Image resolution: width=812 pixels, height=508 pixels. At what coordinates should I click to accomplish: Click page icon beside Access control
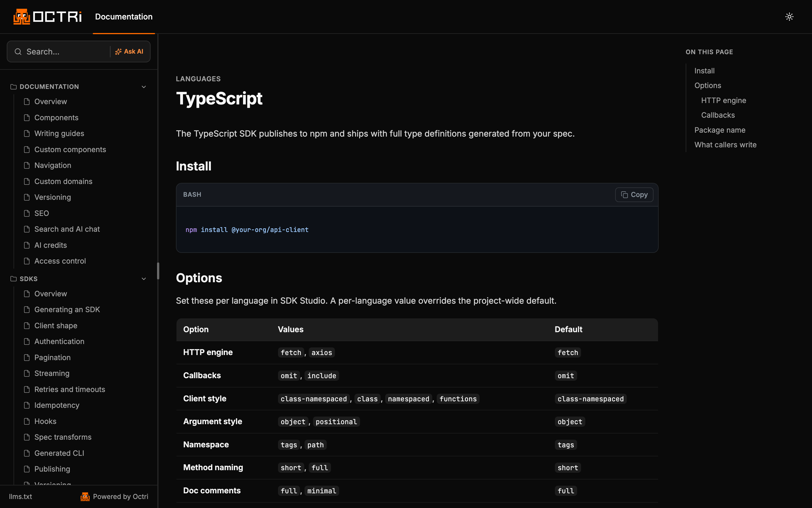pos(27,261)
